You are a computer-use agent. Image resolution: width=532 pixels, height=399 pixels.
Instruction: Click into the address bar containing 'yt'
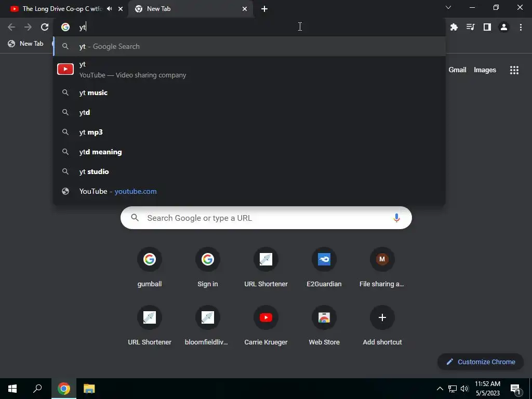(x=249, y=27)
